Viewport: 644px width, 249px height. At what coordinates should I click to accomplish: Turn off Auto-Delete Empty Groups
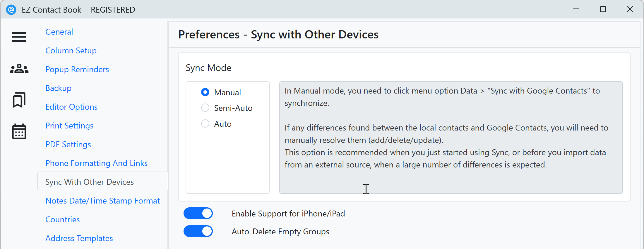198,231
